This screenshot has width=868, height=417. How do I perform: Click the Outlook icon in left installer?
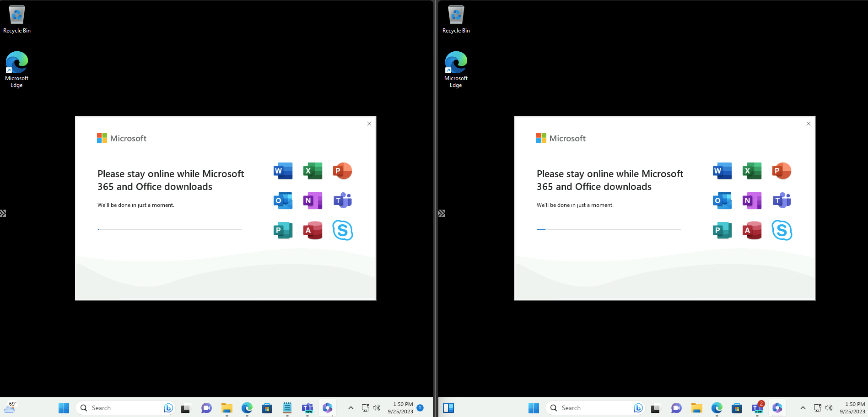tap(283, 200)
